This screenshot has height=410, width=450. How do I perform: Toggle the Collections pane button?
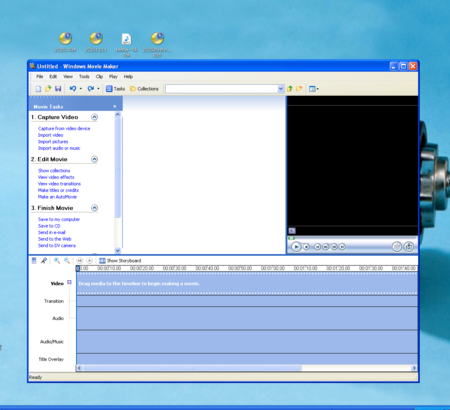(144, 89)
